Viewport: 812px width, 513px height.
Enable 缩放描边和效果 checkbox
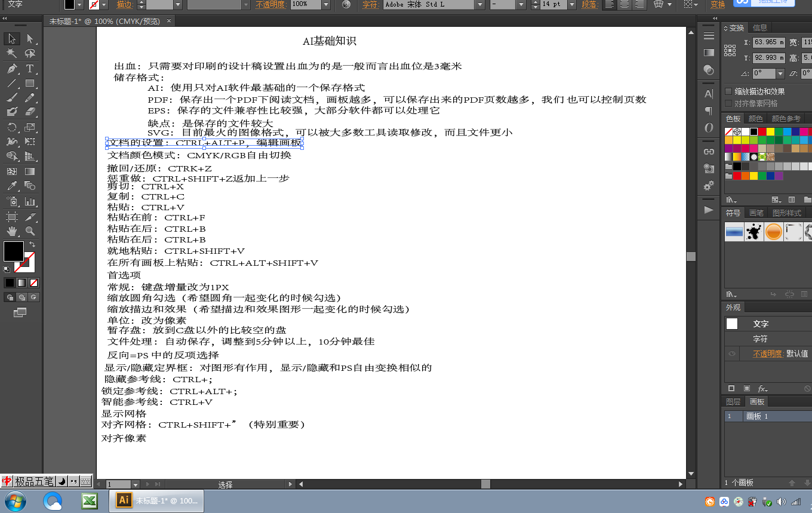tap(728, 91)
